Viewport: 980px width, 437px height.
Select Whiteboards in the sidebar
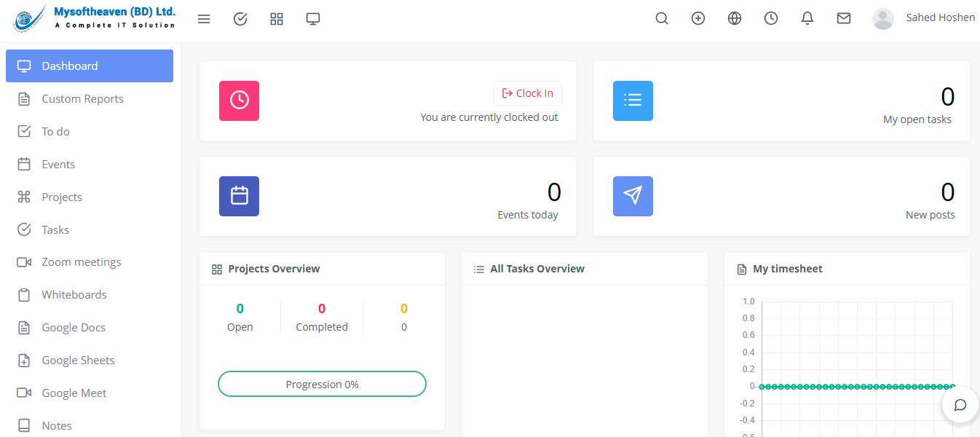pyautogui.click(x=74, y=295)
